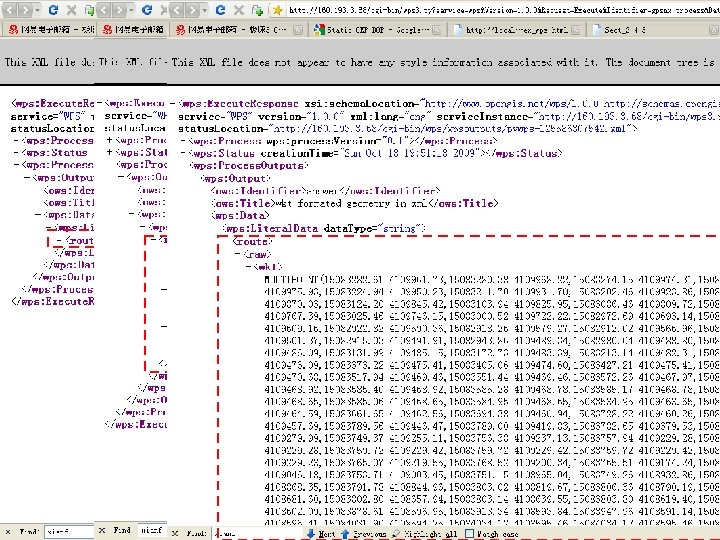This screenshot has width=720, height=540.
Task: Close find bar in the middle window
Action: coord(102,530)
